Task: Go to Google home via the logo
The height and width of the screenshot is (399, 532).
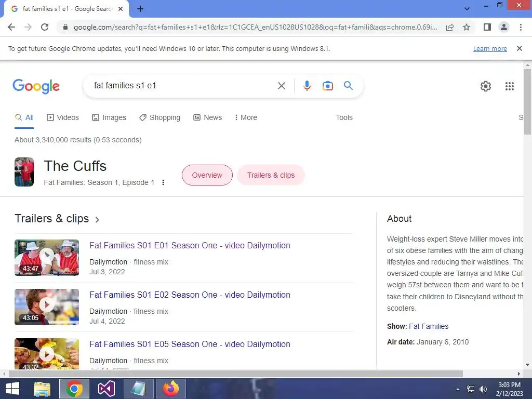Action: pyautogui.click(x=36, y=86)
